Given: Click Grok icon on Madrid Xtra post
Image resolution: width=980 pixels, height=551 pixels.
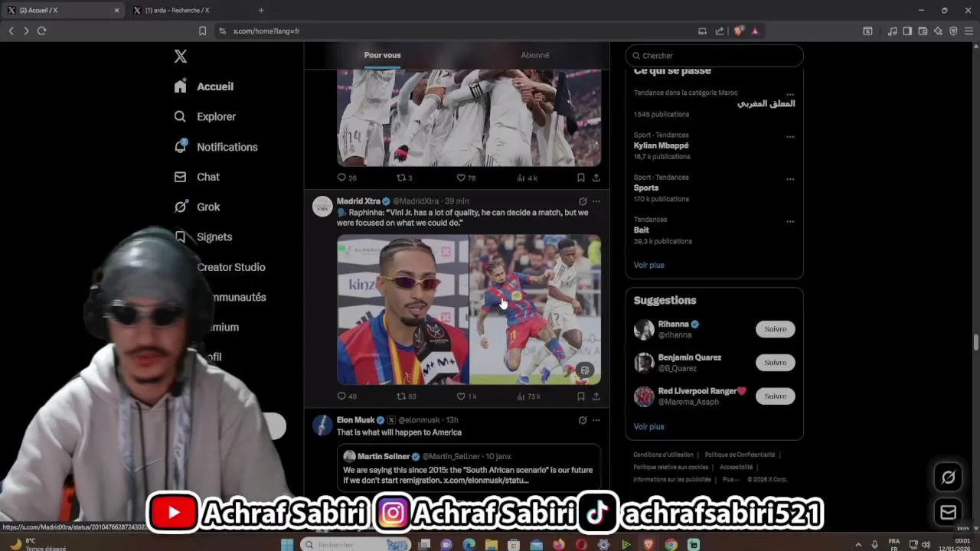Looking at the screenshot, I should 583,201.
